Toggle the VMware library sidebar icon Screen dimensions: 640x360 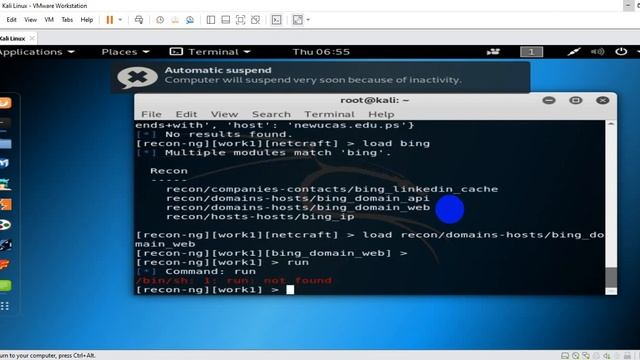[x=211, y=20]
